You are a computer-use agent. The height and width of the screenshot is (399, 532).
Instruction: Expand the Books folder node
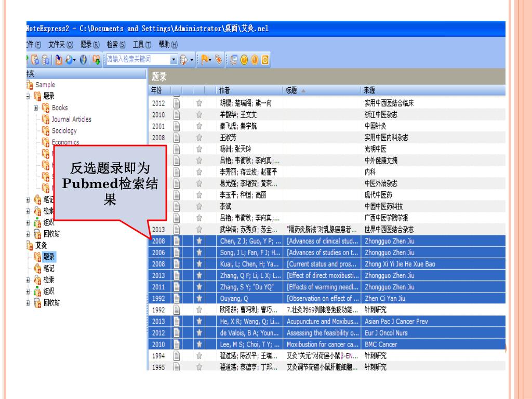36,108
